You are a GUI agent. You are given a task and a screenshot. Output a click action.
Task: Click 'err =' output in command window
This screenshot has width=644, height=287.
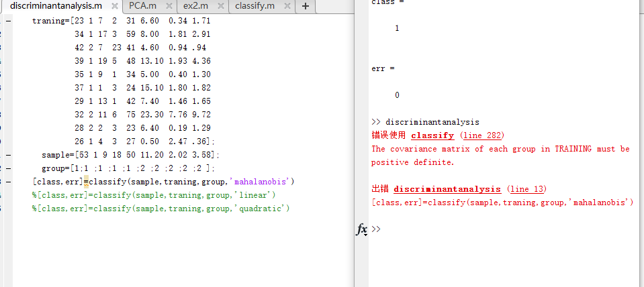[383, 68]
